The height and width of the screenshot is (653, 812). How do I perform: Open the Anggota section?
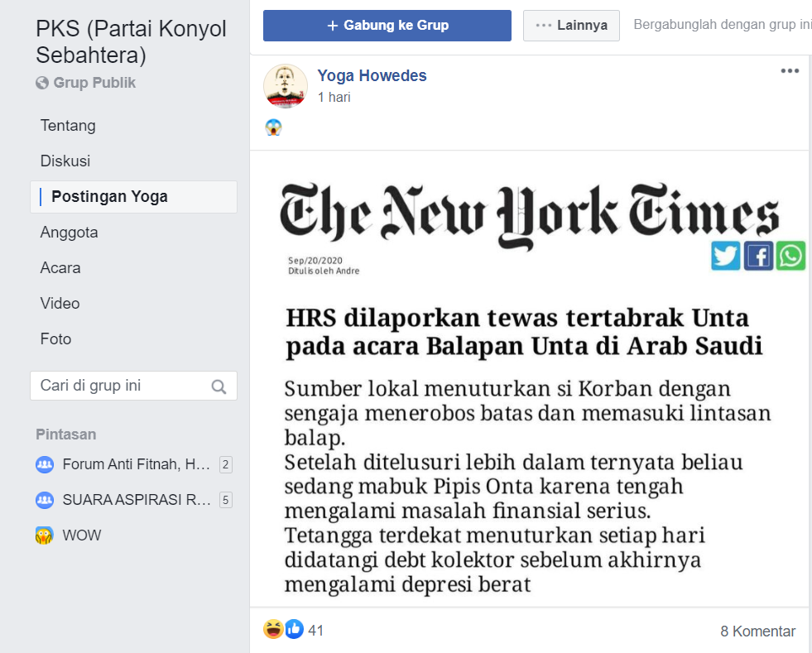point(69,233)
